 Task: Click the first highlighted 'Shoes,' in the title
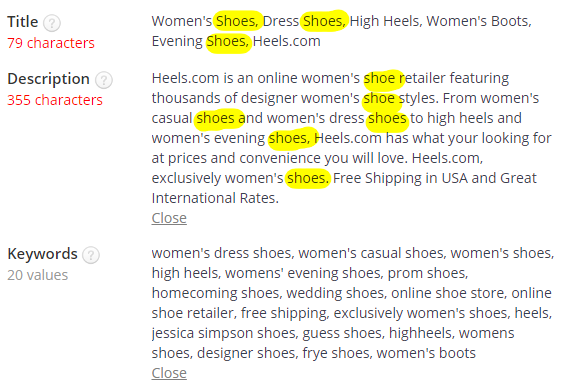[x=237, y=21]
